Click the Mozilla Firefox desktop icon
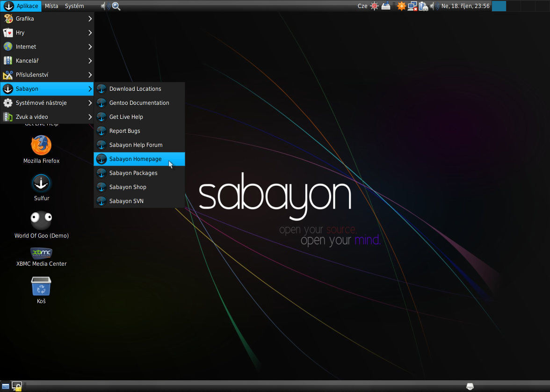Image resolution: width=550 pixels, height=392 pixels. coord(41,145)
